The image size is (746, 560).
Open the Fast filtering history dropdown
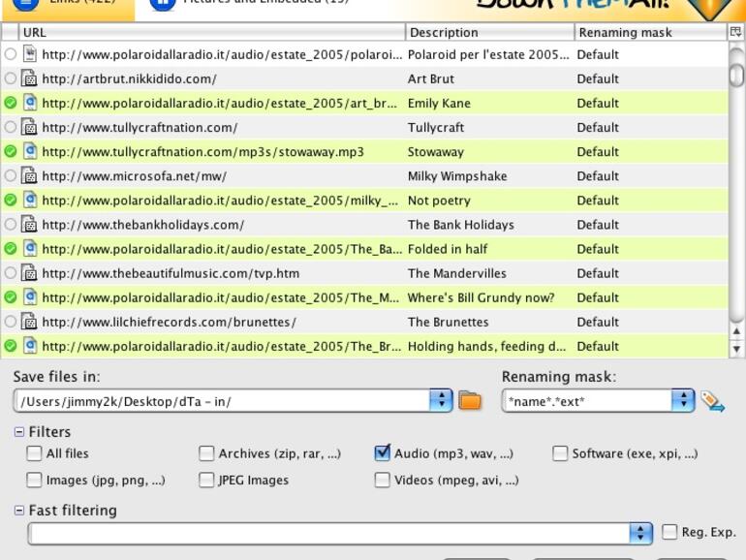point(640,533)
